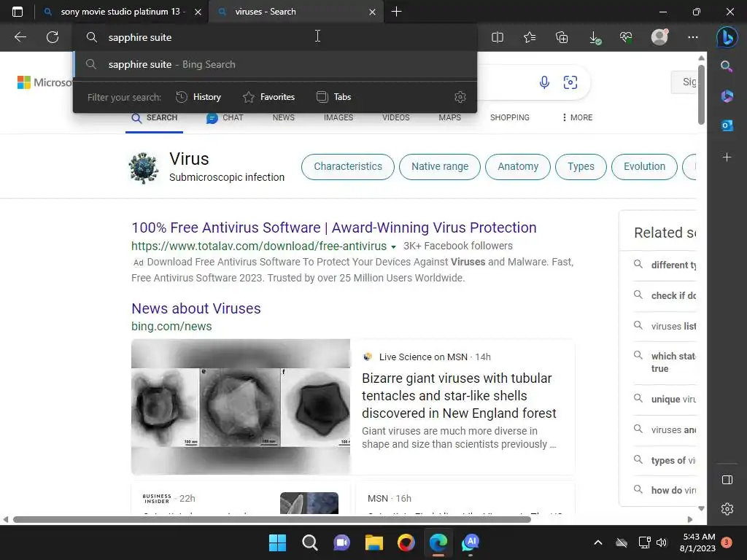The image size is (747, 560).
Task: Open 100% Free Antivirus Software ad link
Action: (334, 227)
